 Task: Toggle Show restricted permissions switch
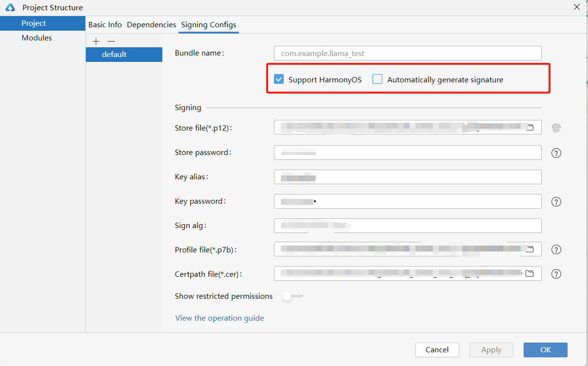point(293,296)
